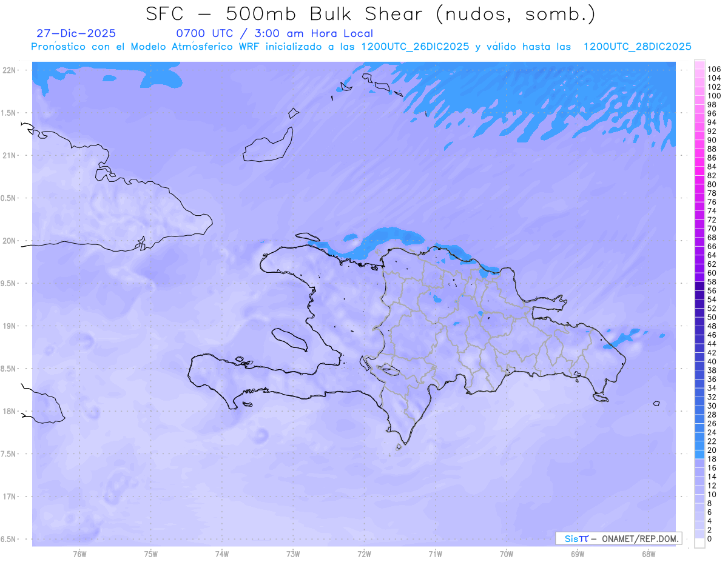The height and width of the screenshot is (562, 728).
Task: Click Saona island off southeastern Dominican Republic
Action: click(x=601, y=398)
